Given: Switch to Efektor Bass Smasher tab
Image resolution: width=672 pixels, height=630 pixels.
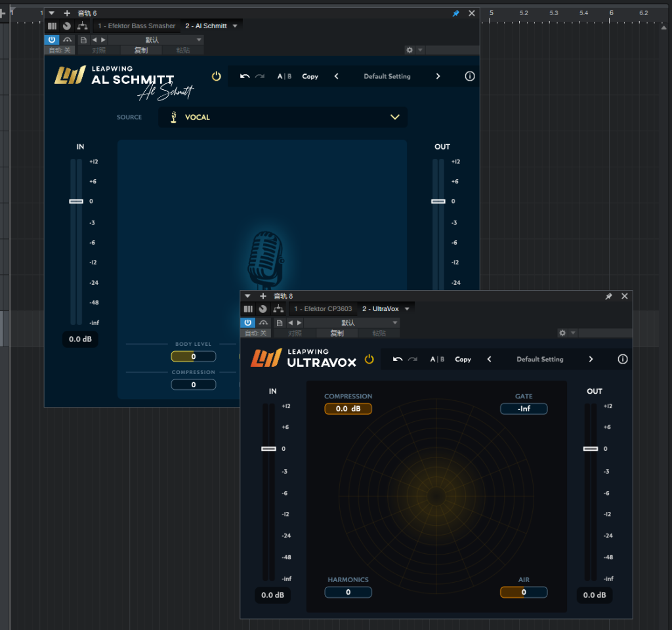Looking at the screenshot, I should (136, 26).
